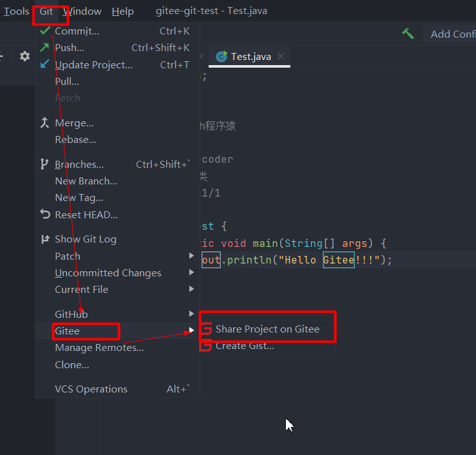
Task: Select Pull... from the Git menu
Action: click(x=118, y=81)
